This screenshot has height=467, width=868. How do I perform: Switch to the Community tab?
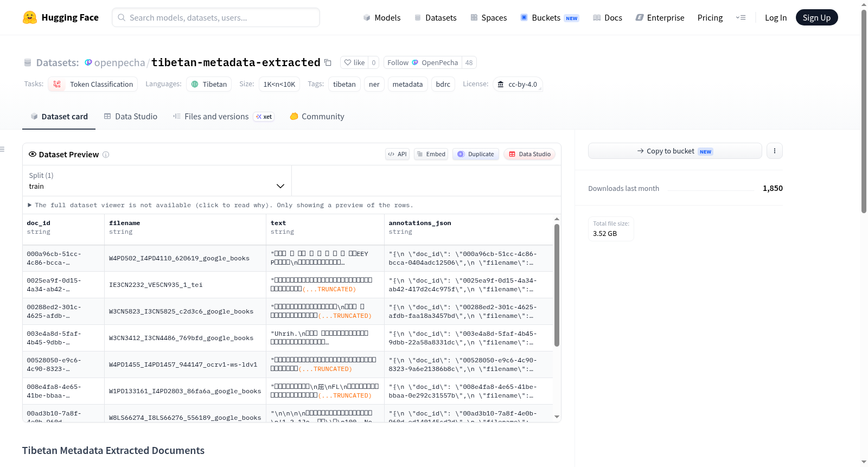[317, 117]
